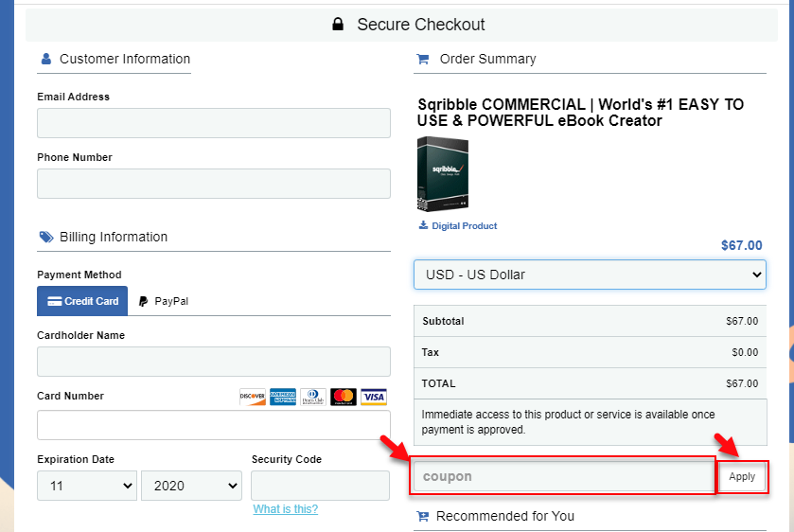This screenshot has width=794, height=532.
Task: Open the expiration year dropdown showing 2020
Action: [x=191, y=486]
